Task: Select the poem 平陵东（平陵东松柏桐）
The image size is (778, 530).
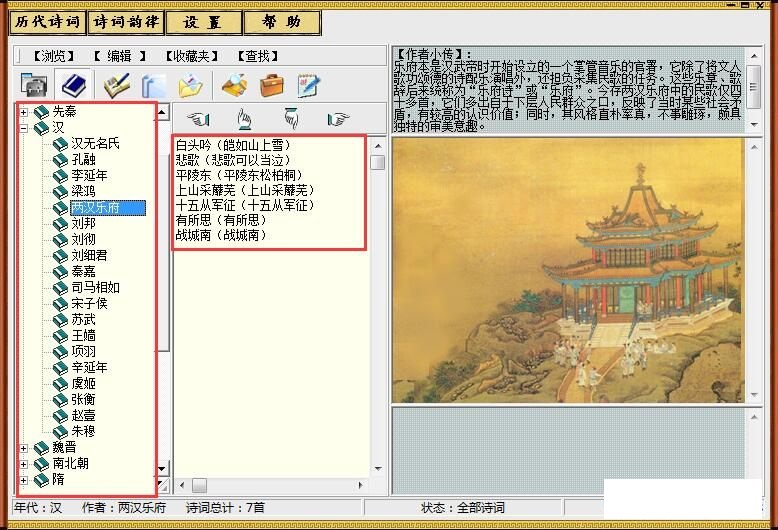Action: click(239, 175)
